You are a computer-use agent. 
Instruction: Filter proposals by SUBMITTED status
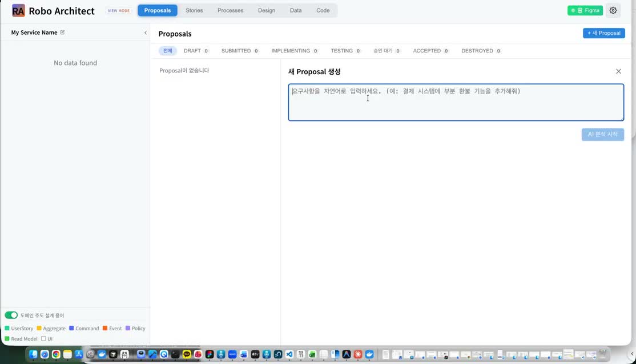(x=240, y=51)
